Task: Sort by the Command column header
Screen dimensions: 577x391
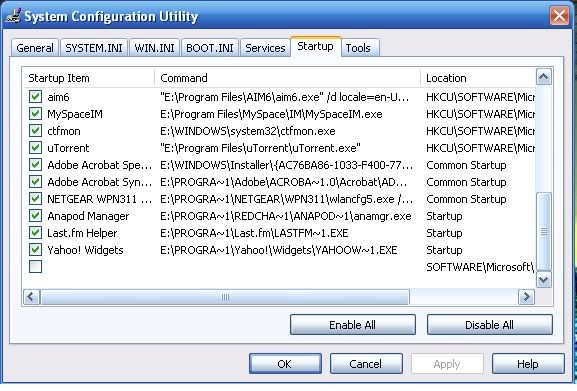Action: pos(287,78)
